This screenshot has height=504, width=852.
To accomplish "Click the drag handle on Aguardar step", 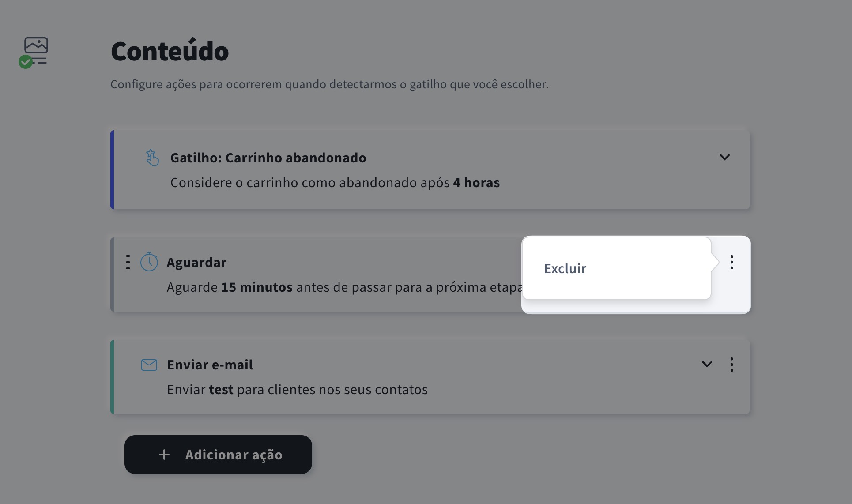I will coord(128,262).
